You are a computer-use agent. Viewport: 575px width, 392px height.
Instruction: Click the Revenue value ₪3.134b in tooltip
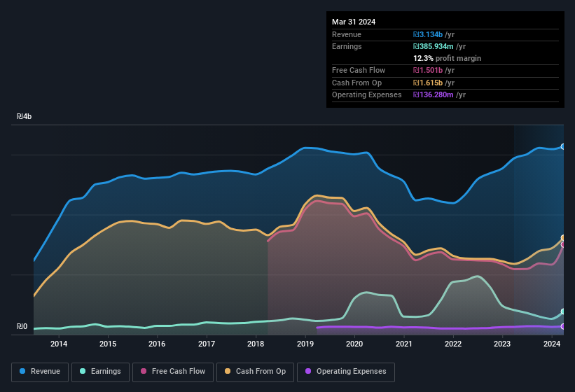click(x=434, y=34)
